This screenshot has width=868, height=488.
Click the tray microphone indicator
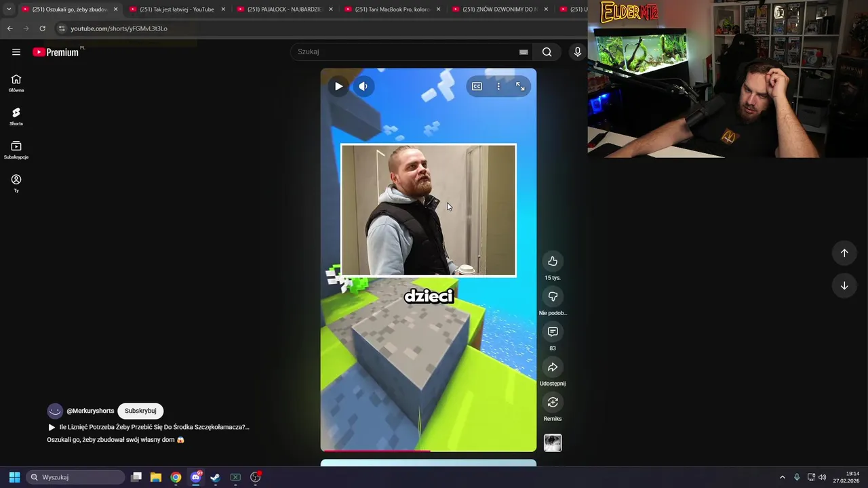[x=797, y=477]
